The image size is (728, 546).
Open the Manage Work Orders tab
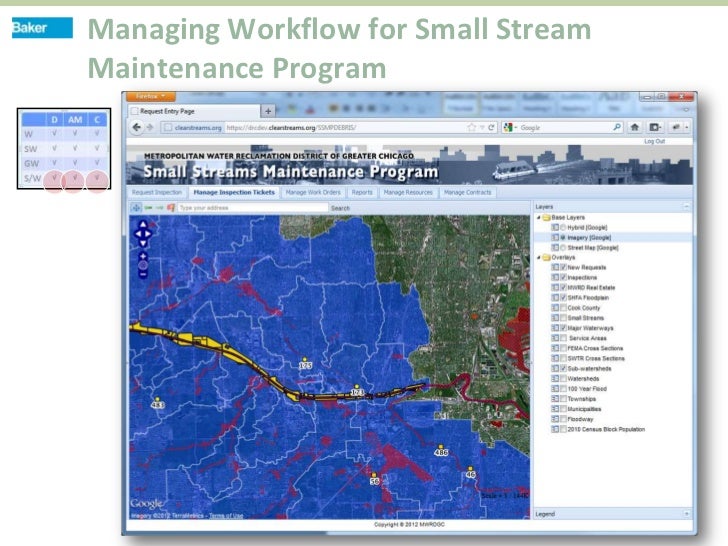(313, 192)
